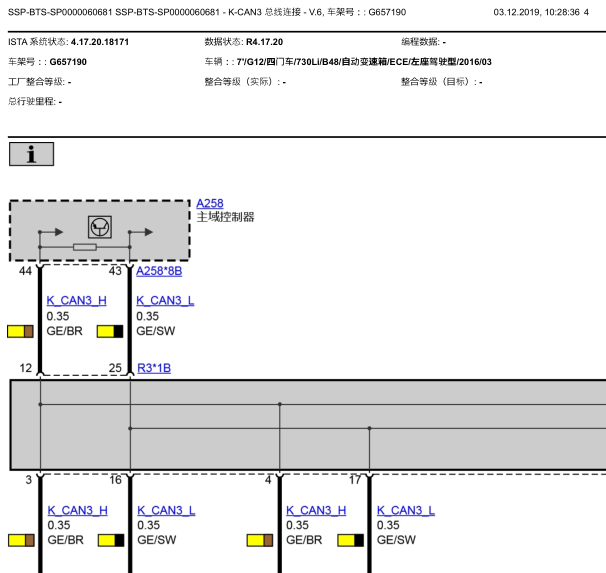Open the K_CAN3_H link below pin 3
Screen dimensions: 606x573
point(77,510)
